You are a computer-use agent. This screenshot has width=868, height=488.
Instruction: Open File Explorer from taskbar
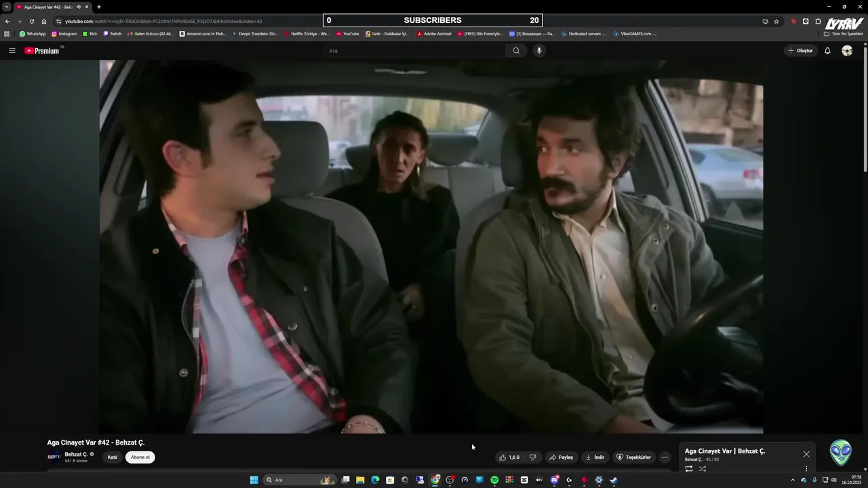(360, 480)
